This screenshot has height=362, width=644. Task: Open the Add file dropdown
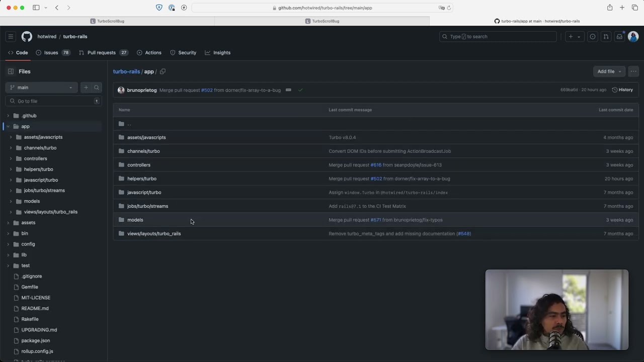tap(609, 71)
